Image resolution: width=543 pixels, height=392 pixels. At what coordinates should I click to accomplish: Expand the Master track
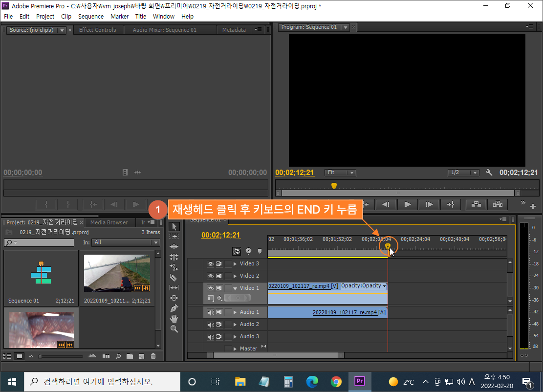[235, 348]
